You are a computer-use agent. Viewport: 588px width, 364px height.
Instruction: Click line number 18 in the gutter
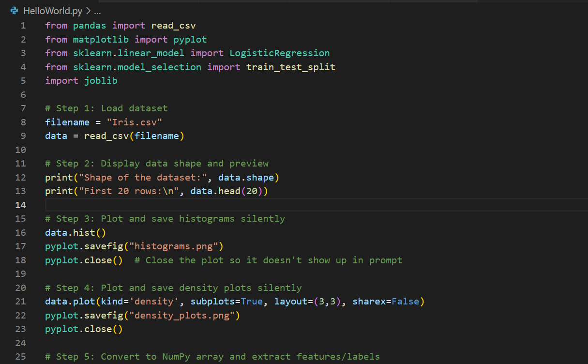pyautogui.click(x=20, y=260)
